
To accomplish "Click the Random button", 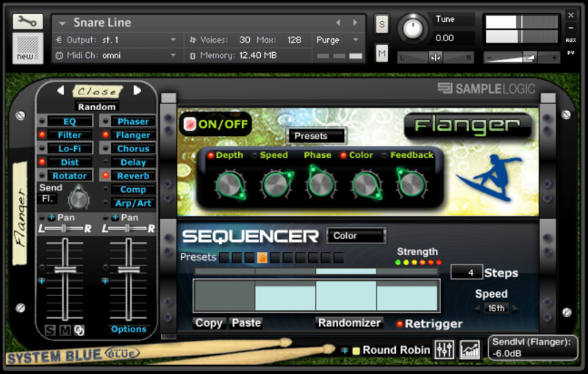I will coord(97,107).
